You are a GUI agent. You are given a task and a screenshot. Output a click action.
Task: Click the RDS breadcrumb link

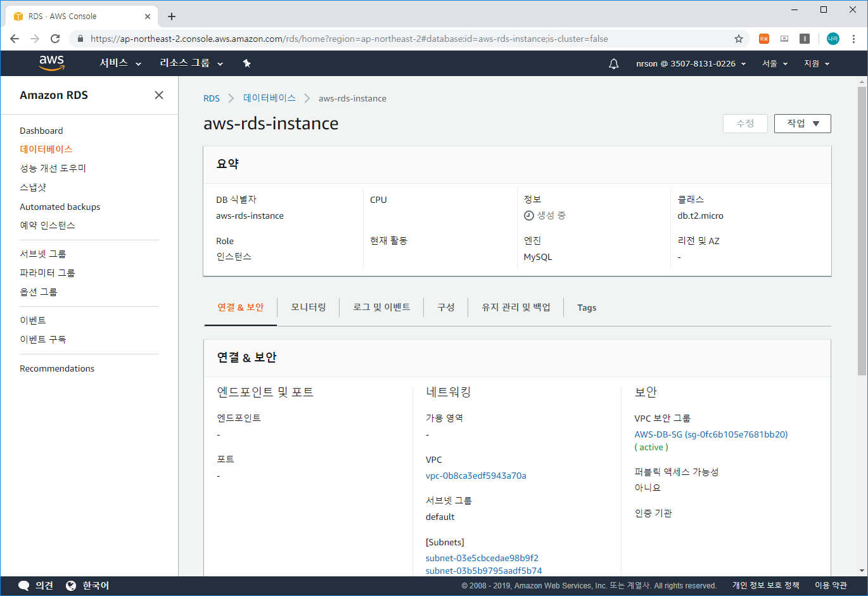point(212,98)
